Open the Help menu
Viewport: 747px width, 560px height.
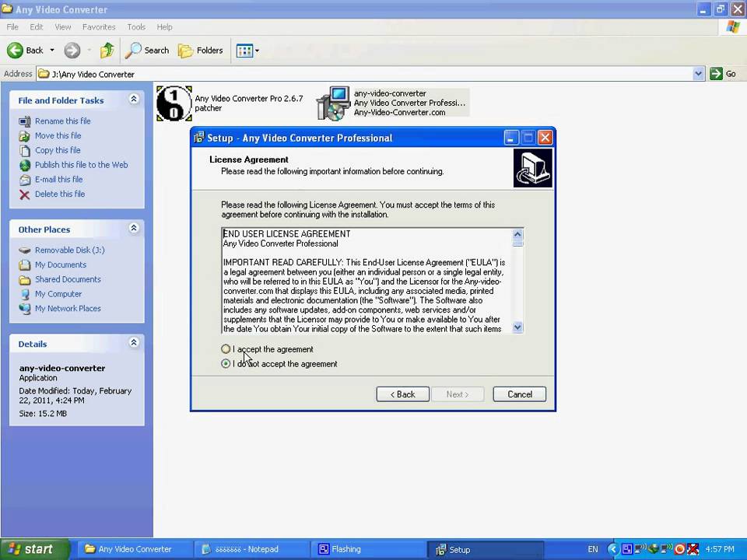click(164, 27)
